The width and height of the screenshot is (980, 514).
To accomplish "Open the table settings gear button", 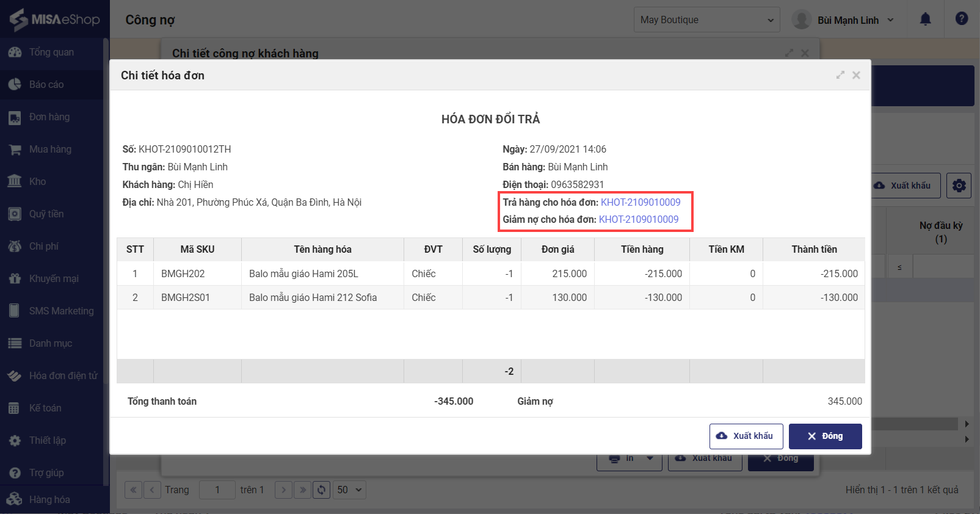I will pyautogui.click(x=959, y=186).
